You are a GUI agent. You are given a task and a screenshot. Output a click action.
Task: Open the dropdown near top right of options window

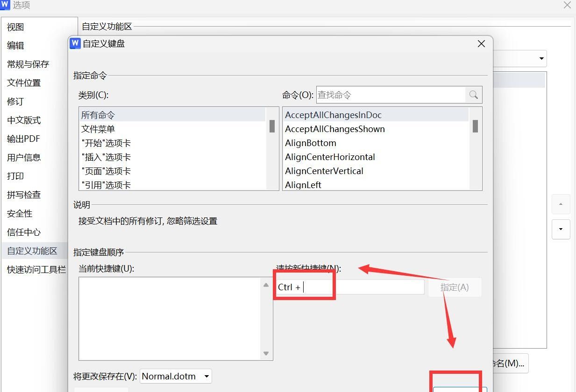pyautogui.click(x=542, y=58)
